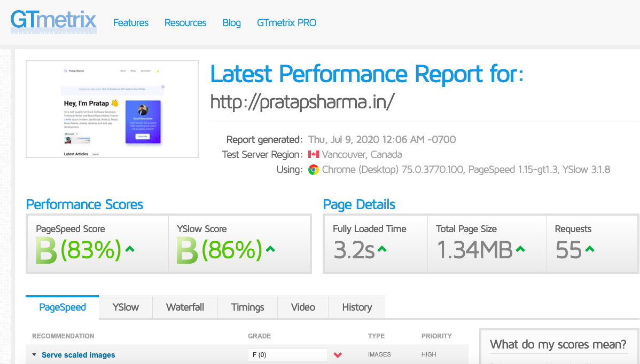Open the Features menu
The width and height of the screenshot is (640, 364).
pyautogui.click(x=131, y=23)
